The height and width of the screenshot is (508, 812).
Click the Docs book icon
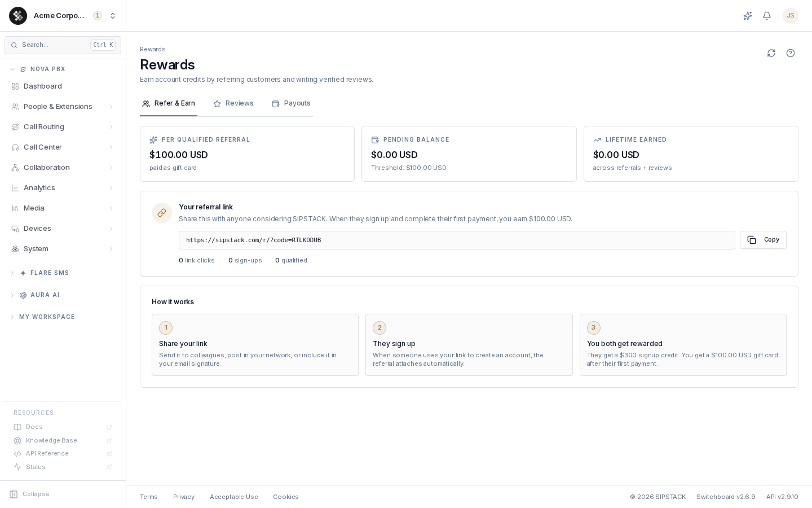coord(17,427)
